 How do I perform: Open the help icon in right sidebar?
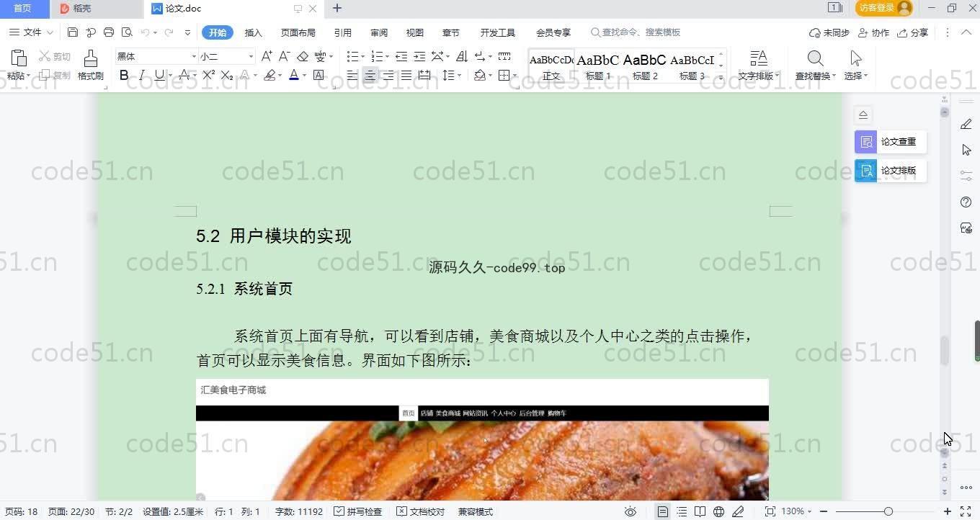(966, 202)
